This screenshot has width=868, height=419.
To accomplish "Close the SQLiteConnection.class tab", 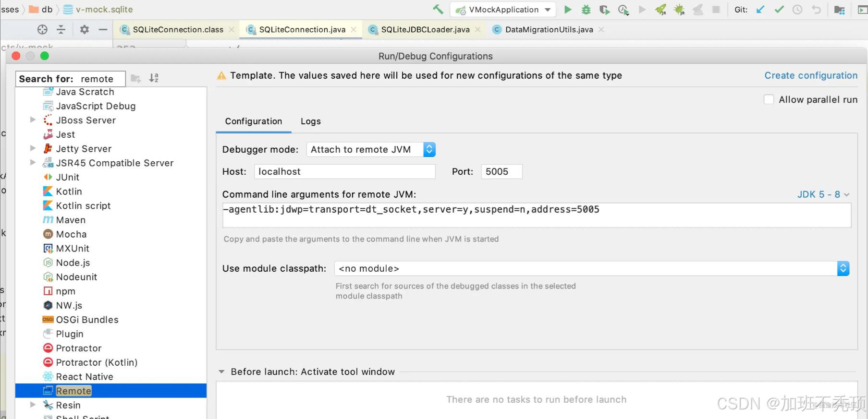I will pos(232,29).
